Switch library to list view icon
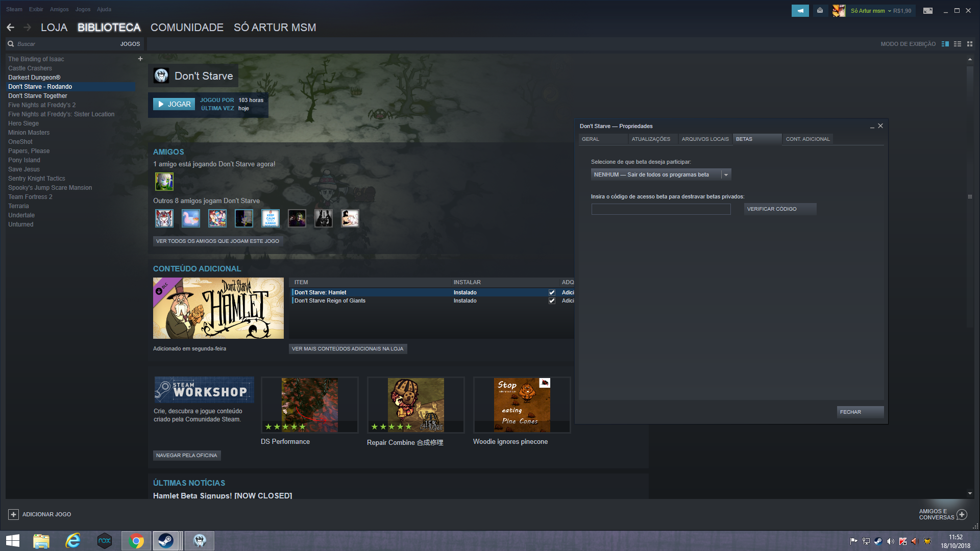The height and width of the screenshot is (551, 980). point(958,44)
